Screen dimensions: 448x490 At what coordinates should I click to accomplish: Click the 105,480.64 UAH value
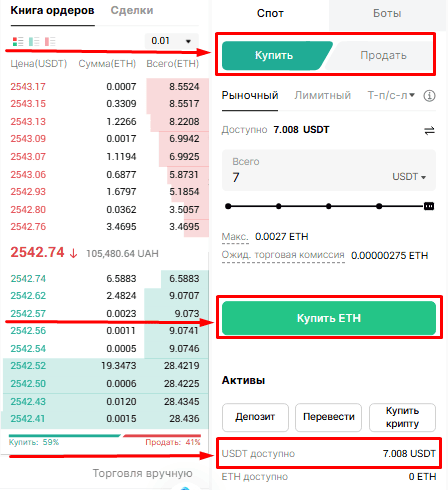tap(122, 254)
